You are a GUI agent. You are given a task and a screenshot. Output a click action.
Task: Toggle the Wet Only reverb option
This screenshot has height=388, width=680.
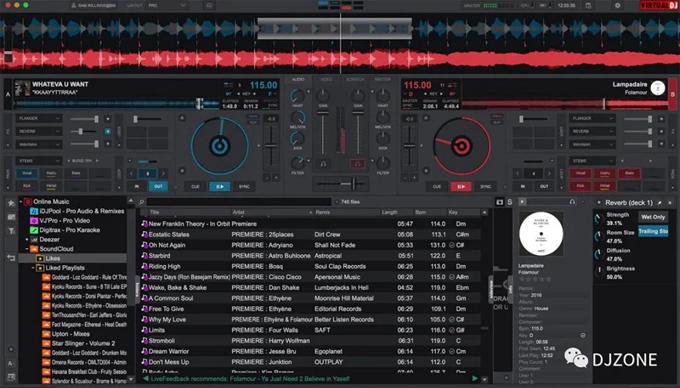click(653, 217)
